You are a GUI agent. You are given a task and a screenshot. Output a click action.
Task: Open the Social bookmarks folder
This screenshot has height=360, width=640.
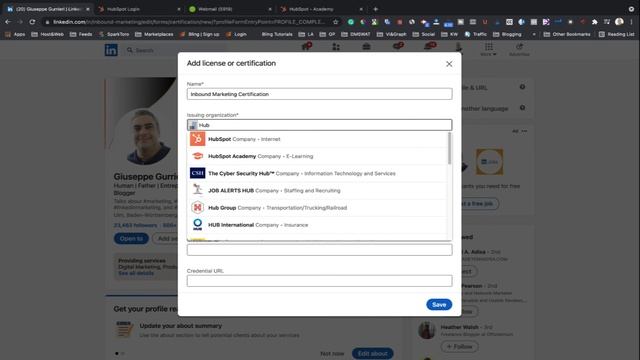pyautogui.click(x=424, y=34)
